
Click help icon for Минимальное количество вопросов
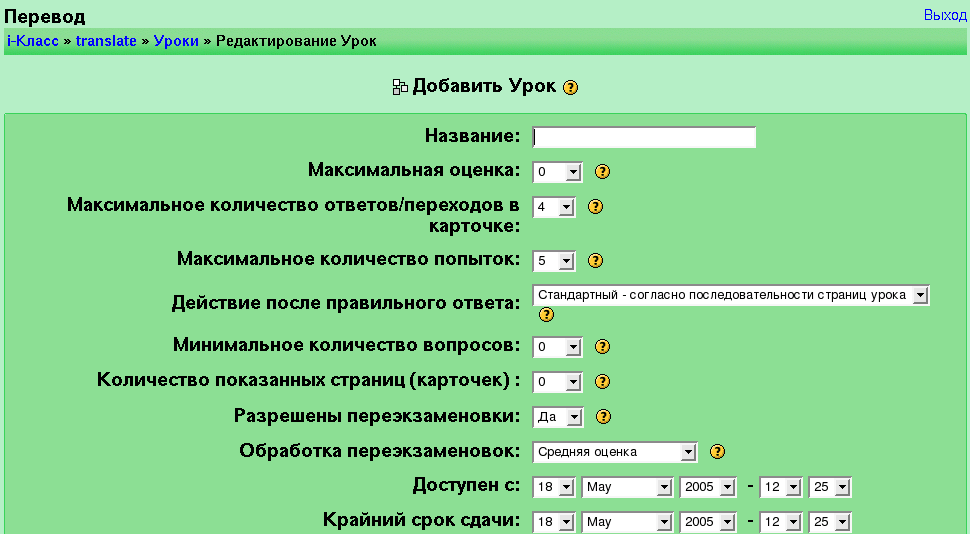point(602,347)
